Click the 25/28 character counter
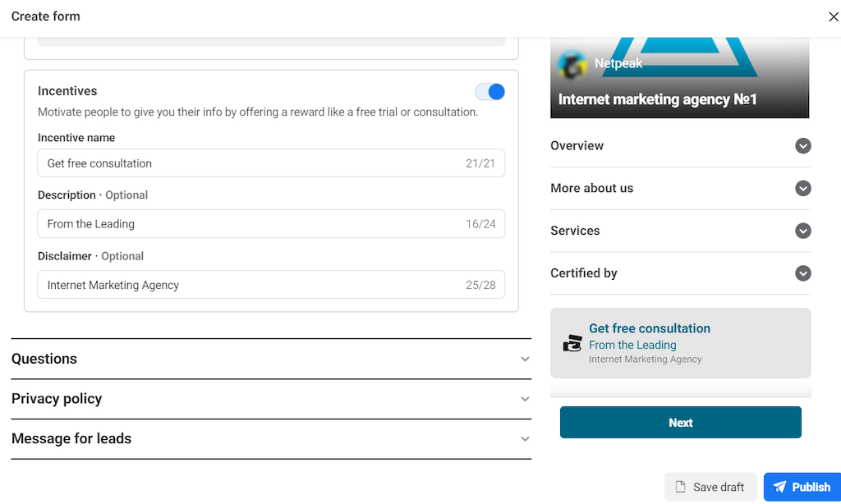The height and width of the screenshot is (504, 841). click(x=480, y=285)
